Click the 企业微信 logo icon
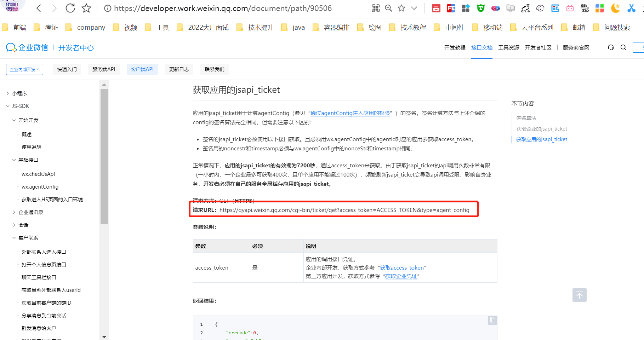 point(11,47)
